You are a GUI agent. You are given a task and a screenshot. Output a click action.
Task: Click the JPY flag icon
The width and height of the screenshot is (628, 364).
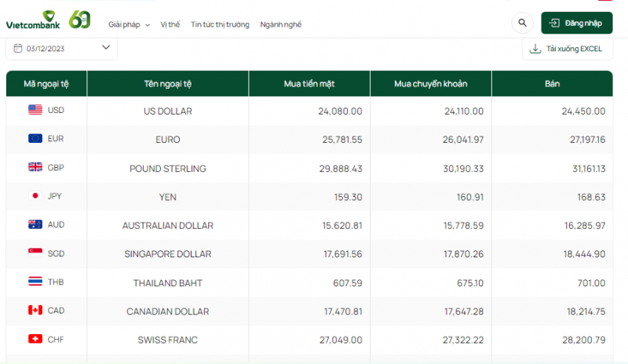click(x=35, y=196)
